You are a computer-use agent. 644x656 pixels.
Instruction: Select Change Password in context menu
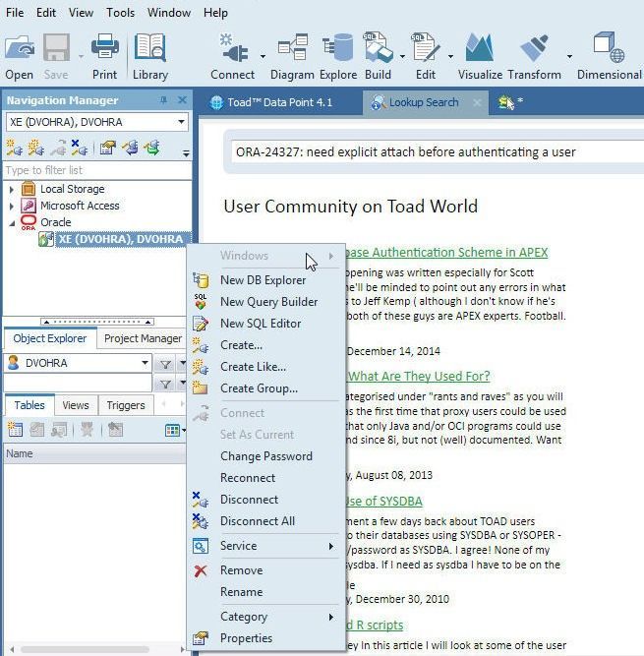[x=266, y=456]
